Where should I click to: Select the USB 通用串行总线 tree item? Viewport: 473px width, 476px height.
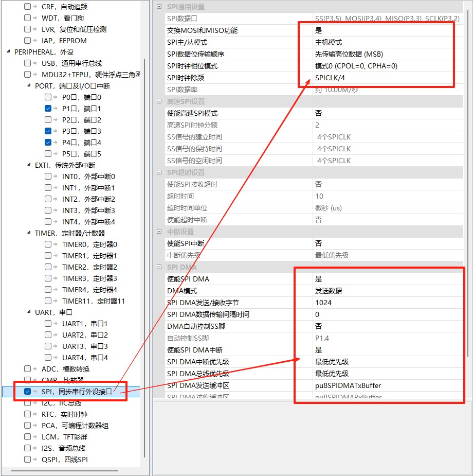coord(71,63)
